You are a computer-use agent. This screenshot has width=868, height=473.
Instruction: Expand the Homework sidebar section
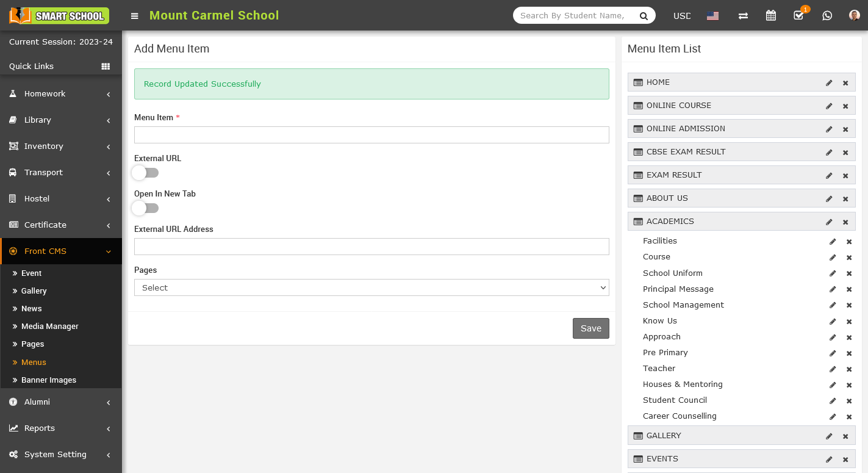click(61, 94)
